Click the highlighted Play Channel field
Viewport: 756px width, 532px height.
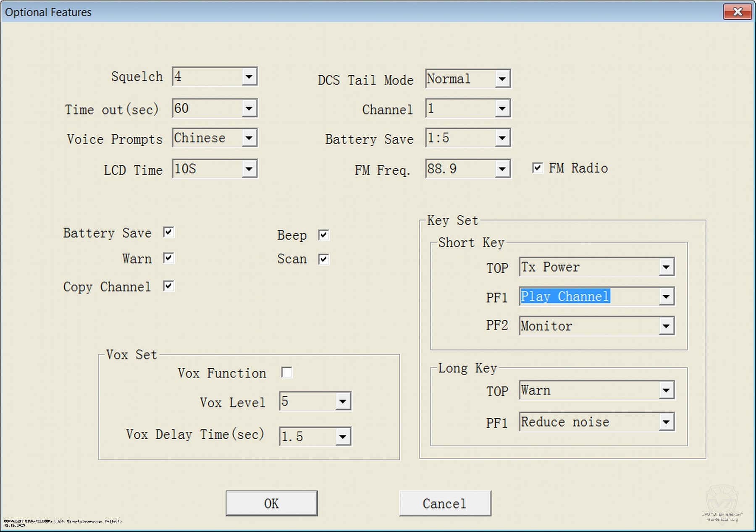pos(565,296)
